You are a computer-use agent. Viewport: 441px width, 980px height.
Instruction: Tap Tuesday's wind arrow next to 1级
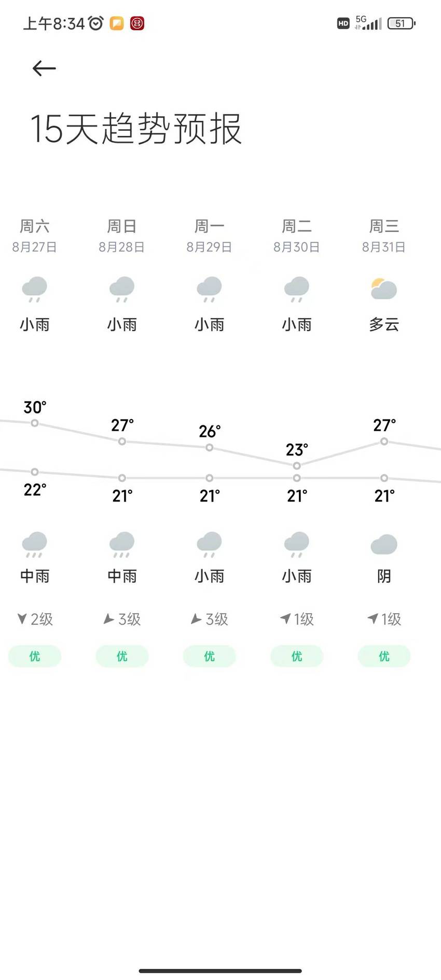tap(285, 618)
